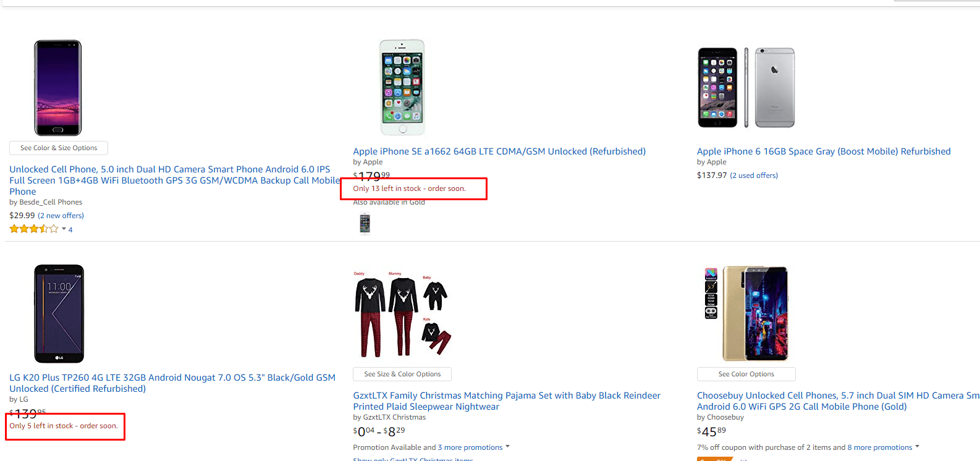Click the iPhone SE product image

click(x=402, y=88)
